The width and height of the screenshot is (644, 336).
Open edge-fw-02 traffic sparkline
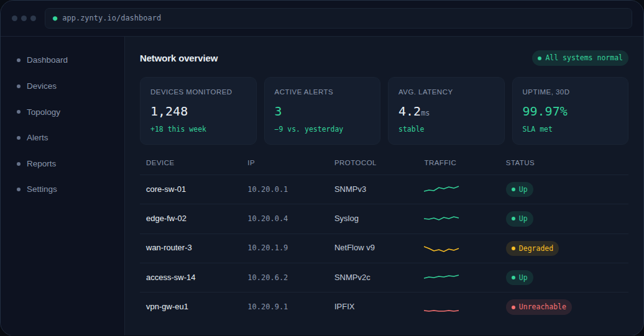[441, 218]
